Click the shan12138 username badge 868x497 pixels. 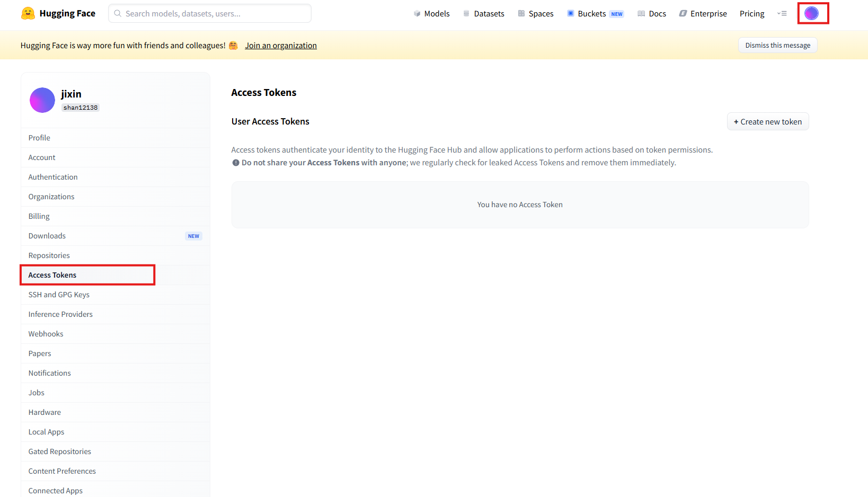81,108
